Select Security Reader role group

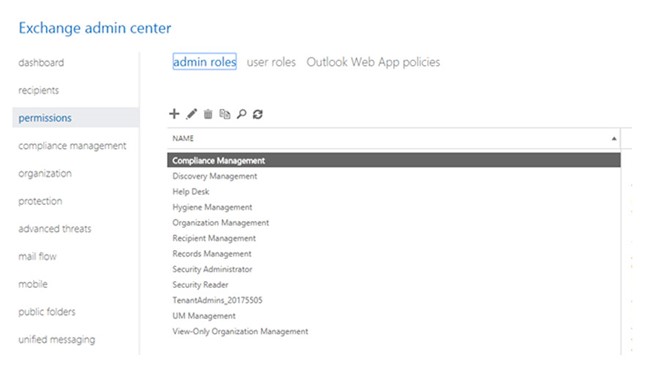[394, 285]
